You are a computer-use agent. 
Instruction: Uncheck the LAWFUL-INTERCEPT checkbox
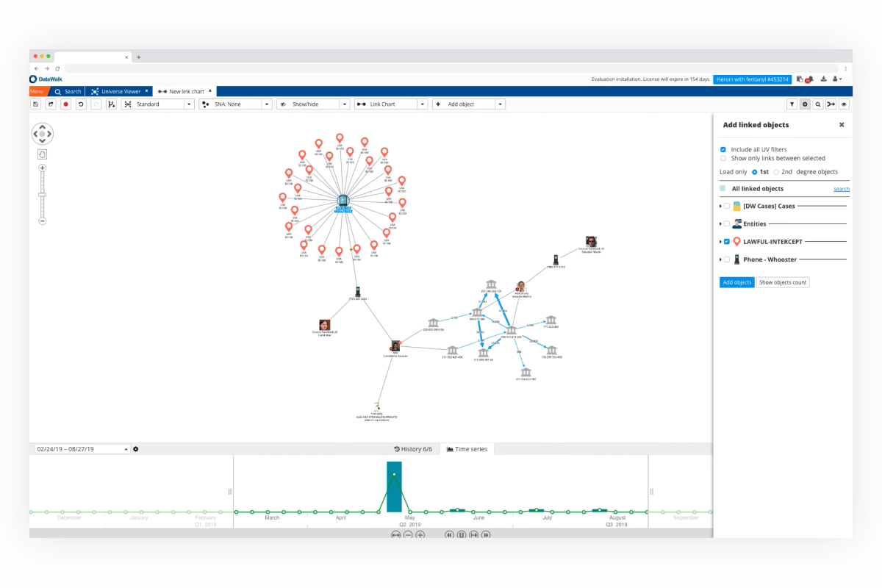tap(727, 242)
